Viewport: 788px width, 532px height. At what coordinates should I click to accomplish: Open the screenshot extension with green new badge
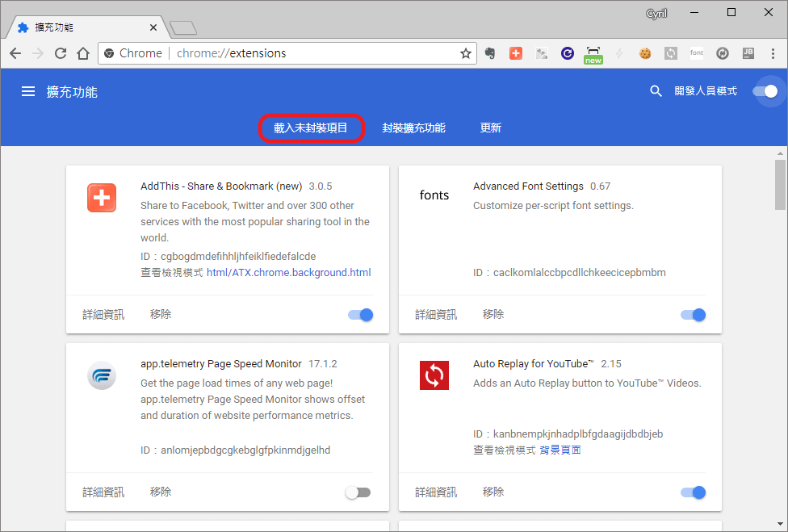tap(593, 55)
